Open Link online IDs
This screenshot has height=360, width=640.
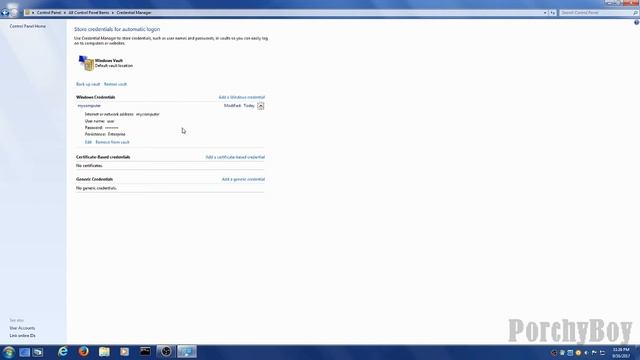22,336
